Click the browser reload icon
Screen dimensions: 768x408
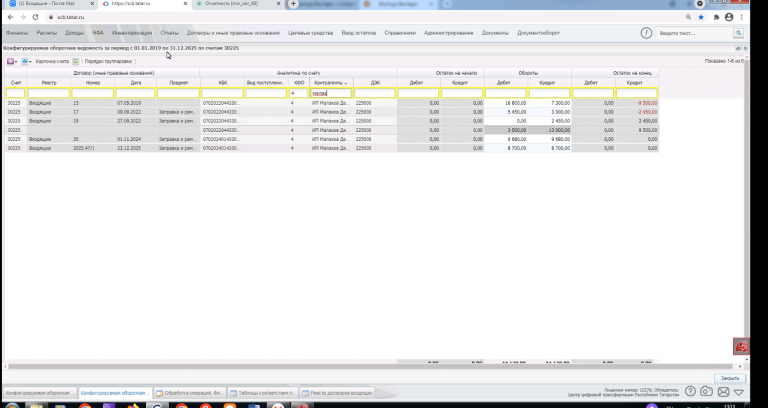[35, 17]
